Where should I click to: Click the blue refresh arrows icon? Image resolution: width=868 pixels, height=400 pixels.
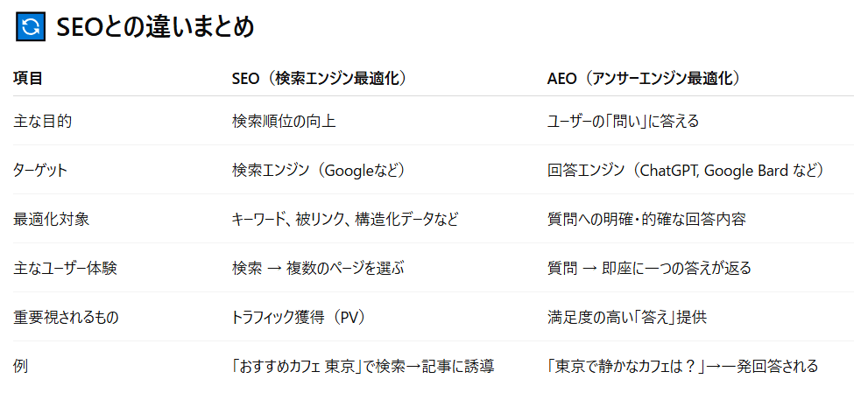(x=30, y=26)
